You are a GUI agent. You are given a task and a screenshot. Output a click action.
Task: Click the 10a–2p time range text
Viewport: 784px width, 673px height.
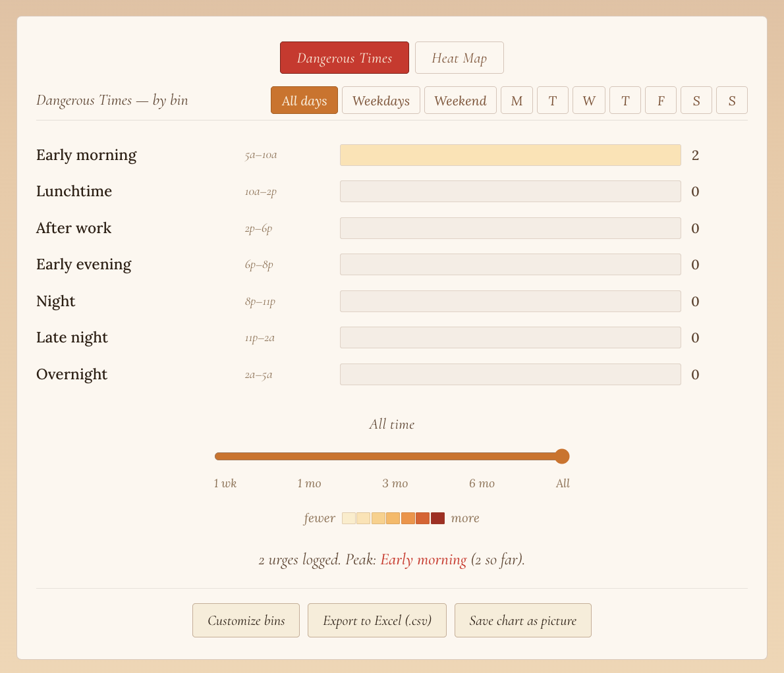click(260, 192)
